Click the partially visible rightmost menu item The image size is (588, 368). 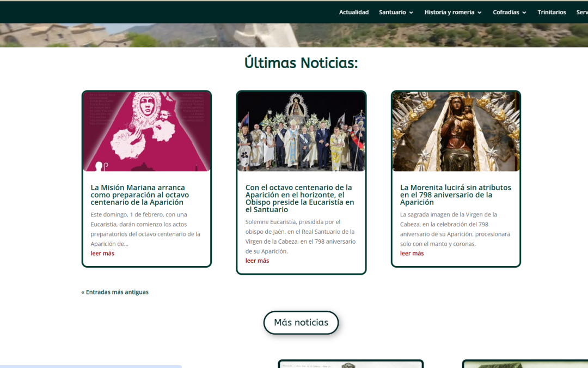[x=581, y=12]
